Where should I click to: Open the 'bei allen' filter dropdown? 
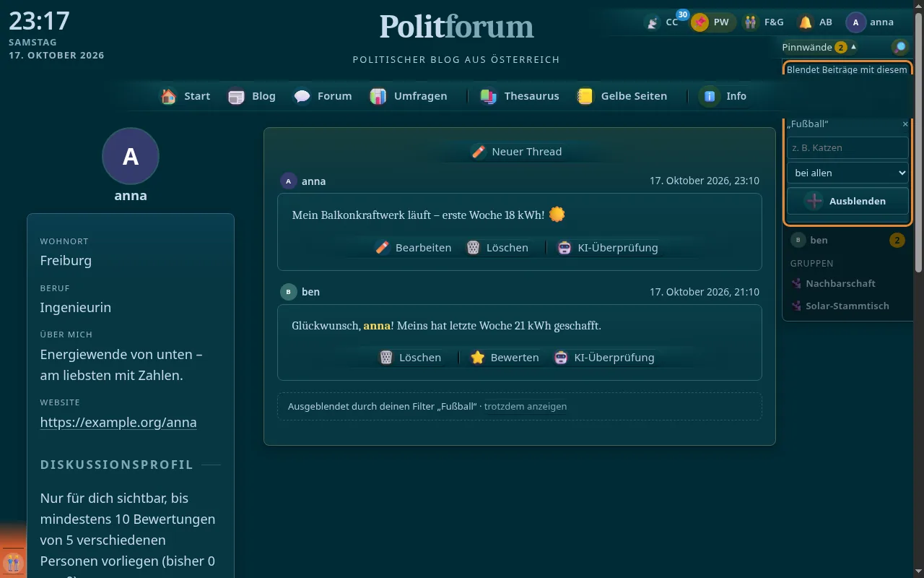(847, 173)
